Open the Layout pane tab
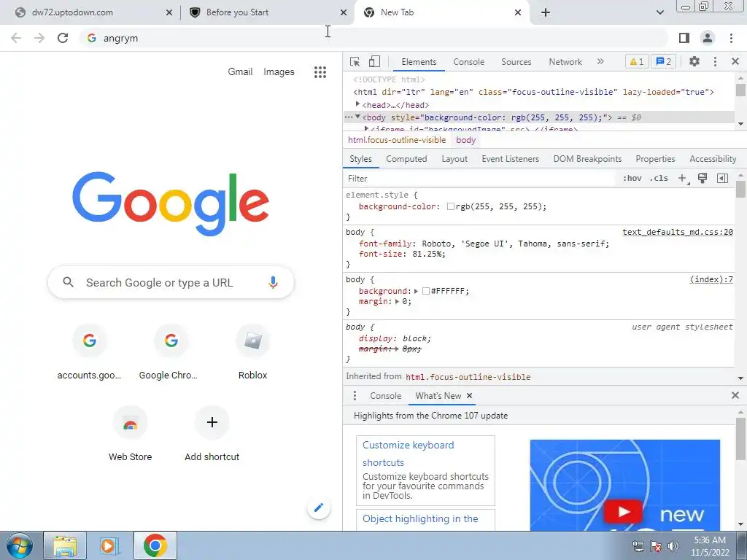The image size is (747, 560). pyautogui.click(x=454, y=159)
